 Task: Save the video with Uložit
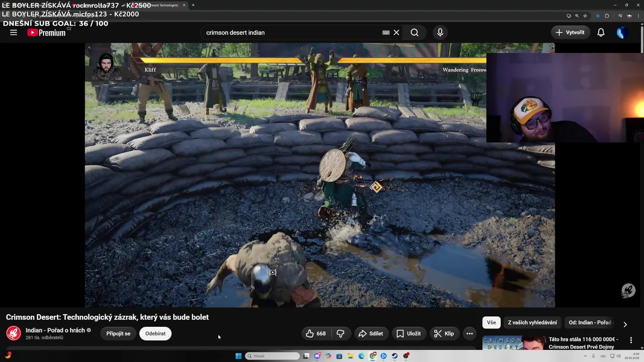pyautogui.click(x=409, y=333)
